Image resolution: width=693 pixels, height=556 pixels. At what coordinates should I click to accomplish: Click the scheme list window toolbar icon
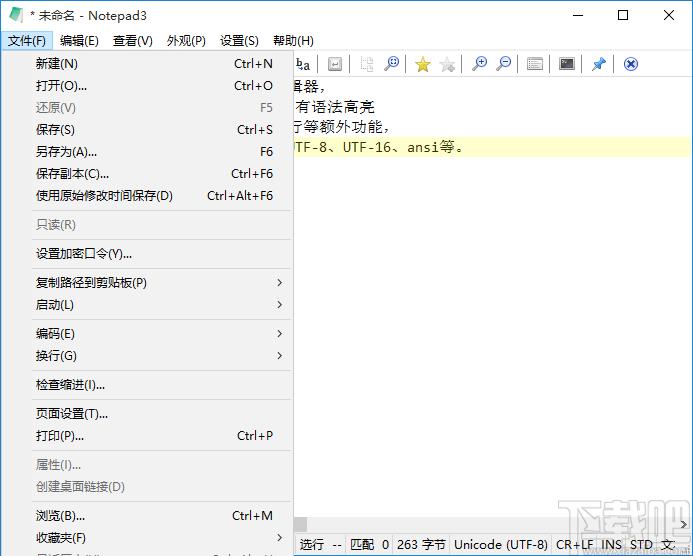point(535,65)
